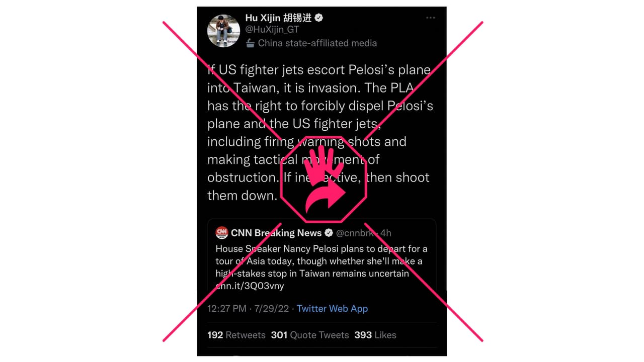
Task: Open the cnn.it/3Q03vny link
Action: 250,286
